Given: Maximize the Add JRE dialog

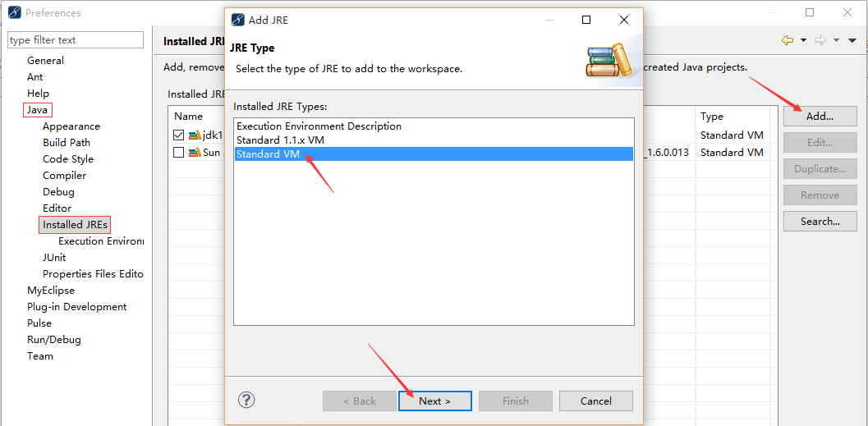Looking at the screenshot, I should (586, 20).
